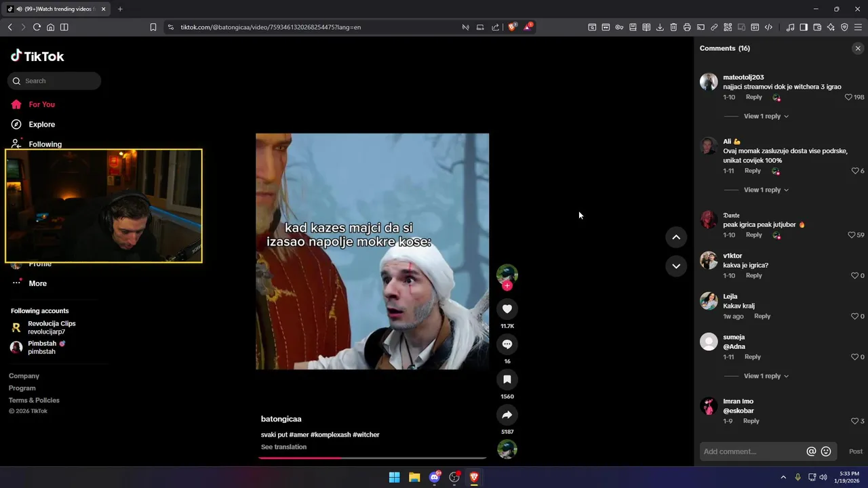This screenshot has height=488, width=868.
Task: Select the TikTok browser tab
Action: pos(57,9)
